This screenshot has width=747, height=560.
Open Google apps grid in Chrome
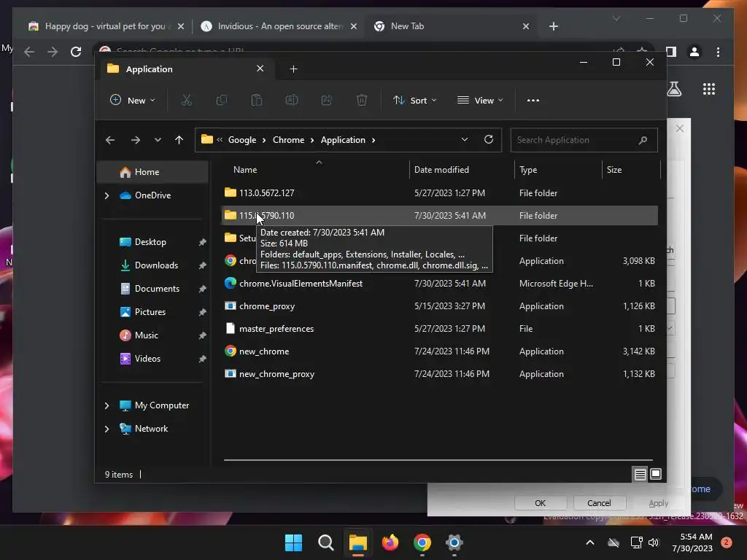click(x=709, y=89)
